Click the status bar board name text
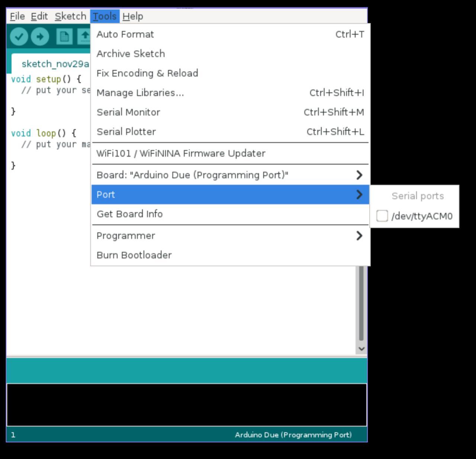The height and width of the screenshot is (459, 476). tap(293, 435)
